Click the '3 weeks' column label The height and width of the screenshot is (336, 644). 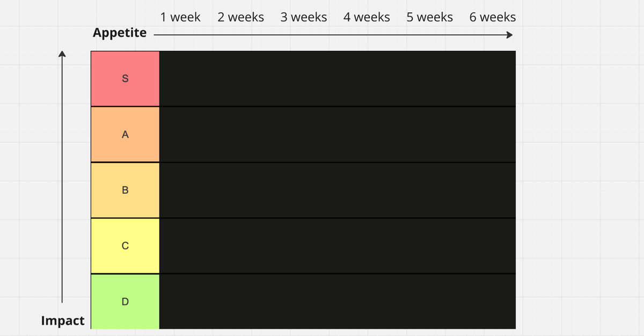coord(304,17)
